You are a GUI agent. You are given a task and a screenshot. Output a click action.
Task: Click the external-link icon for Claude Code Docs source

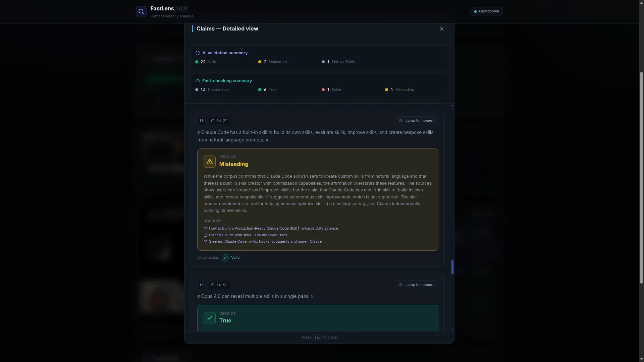(206, 235)
